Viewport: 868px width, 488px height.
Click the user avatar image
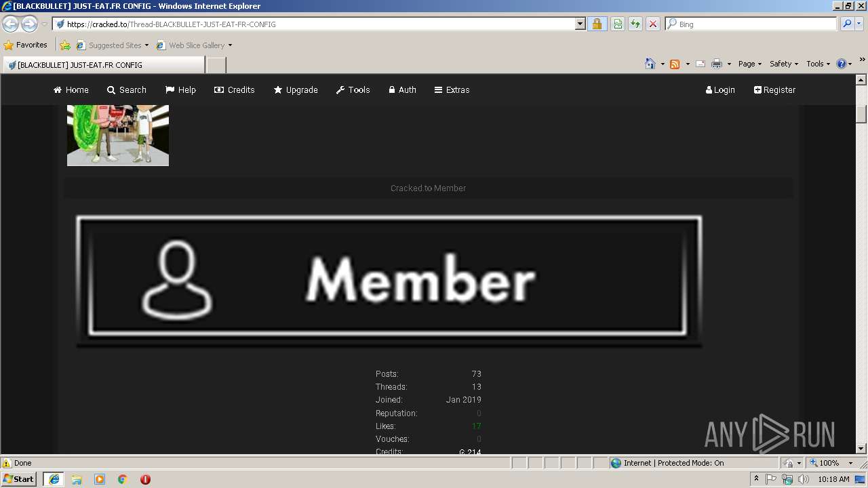pos(118,135)
